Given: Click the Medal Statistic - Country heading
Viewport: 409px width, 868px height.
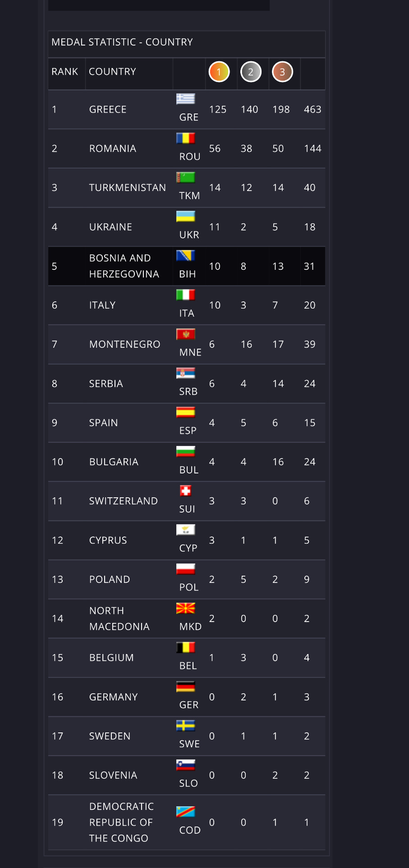Looking at the screenshot, I should (122, 42).
